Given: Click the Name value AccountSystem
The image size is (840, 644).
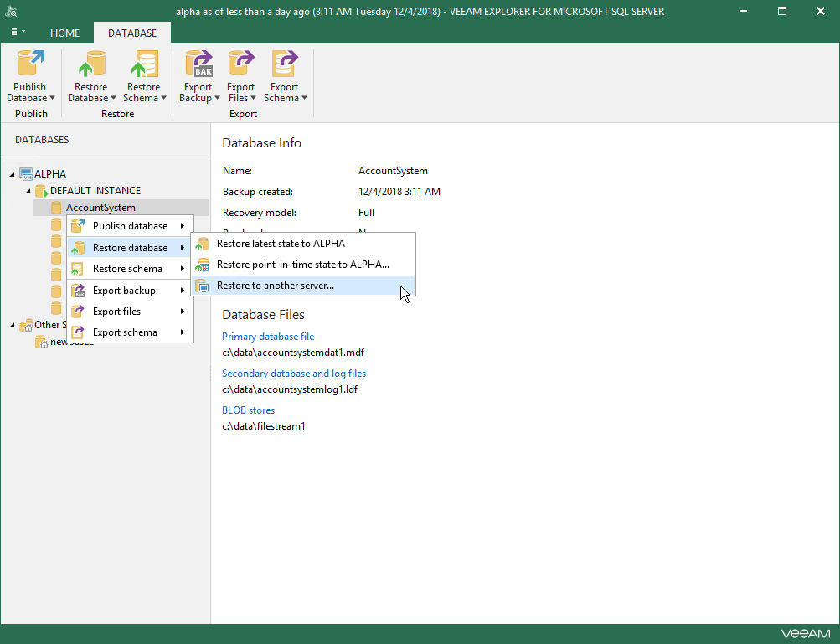Looking at the screenshot, I should [x=393, y=171].
